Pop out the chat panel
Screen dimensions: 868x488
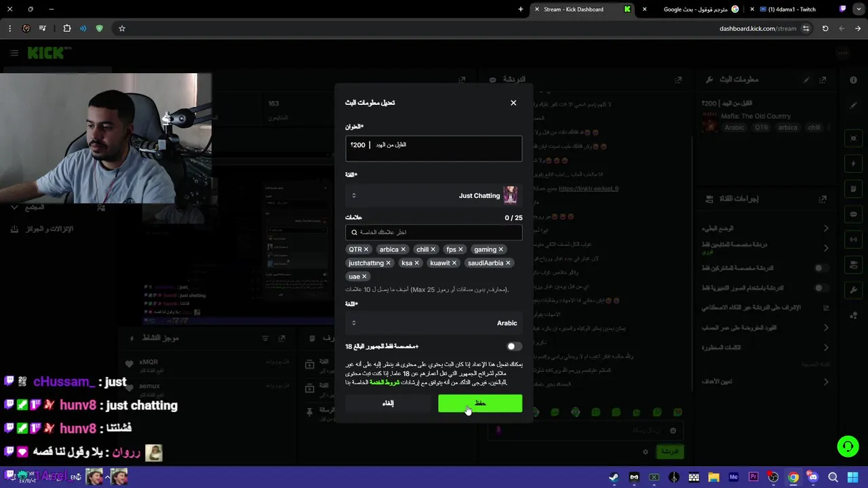678,80
